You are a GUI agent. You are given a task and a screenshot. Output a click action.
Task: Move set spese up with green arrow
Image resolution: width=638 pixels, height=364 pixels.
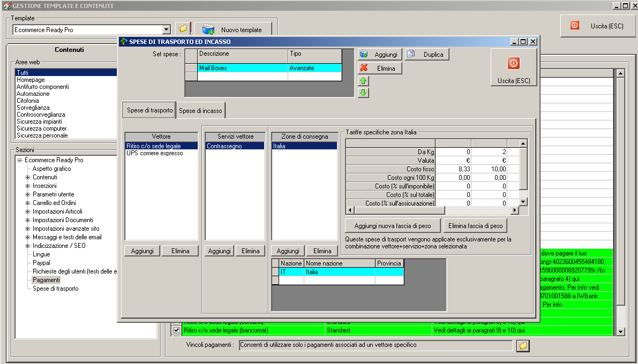pos(364,81)
